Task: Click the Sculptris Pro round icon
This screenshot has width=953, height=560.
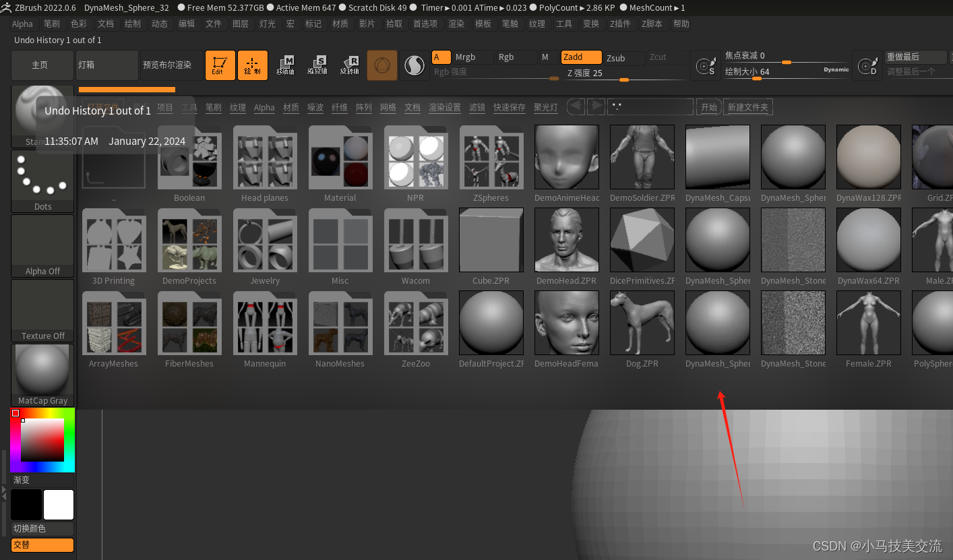Action: click(414, 65)
